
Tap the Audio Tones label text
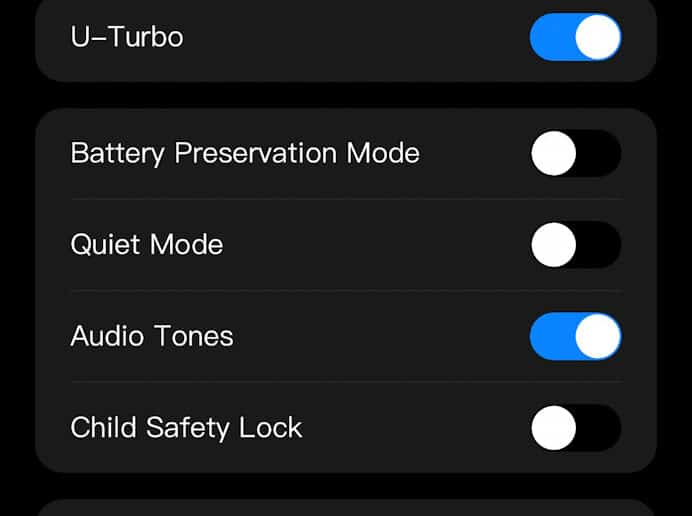[x=152, y=336]
